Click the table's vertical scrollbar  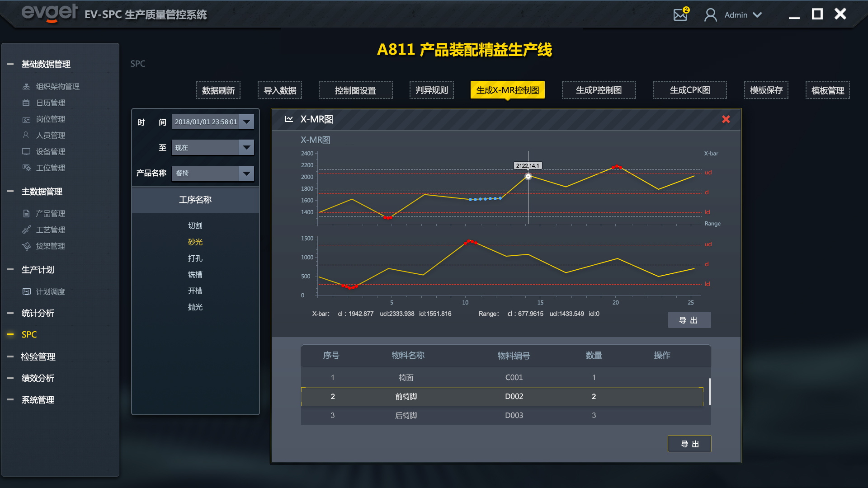pyautogui.click(x=709, y=391)
